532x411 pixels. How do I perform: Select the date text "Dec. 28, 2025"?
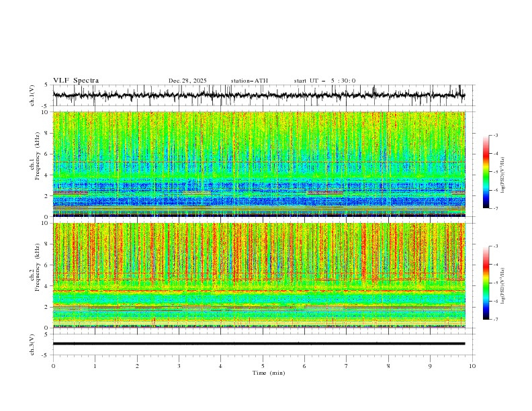[187, 81]
